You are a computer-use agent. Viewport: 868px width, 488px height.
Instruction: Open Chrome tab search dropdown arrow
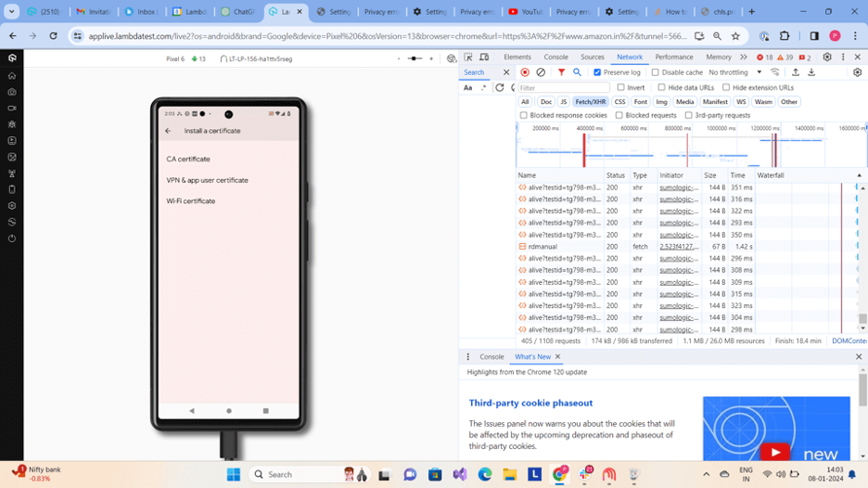[x=12, y=12]
